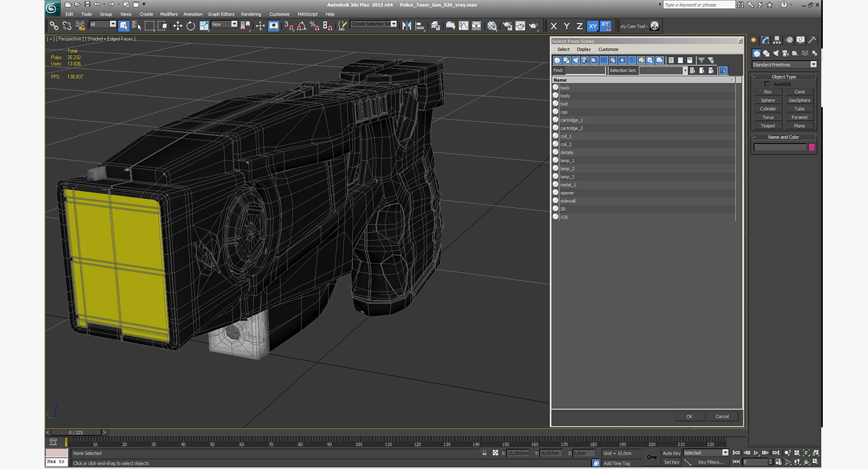Open the Edit menu
The width and height of the screenshot is (868, 469).
tap(69, 14)
